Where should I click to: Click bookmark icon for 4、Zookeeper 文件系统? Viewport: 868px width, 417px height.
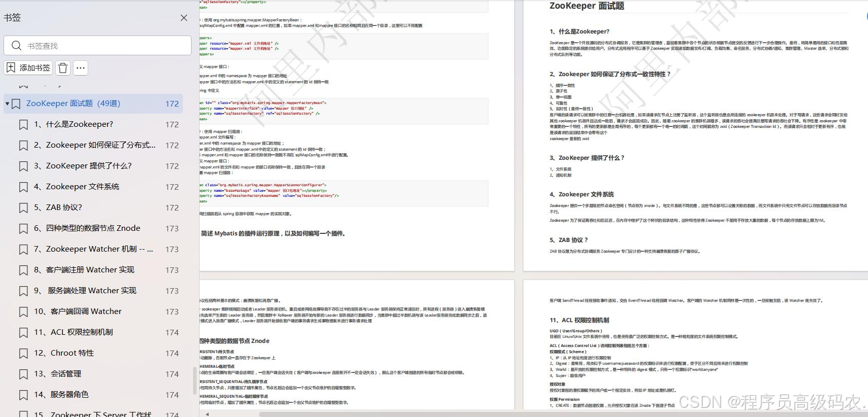(23, 187)
